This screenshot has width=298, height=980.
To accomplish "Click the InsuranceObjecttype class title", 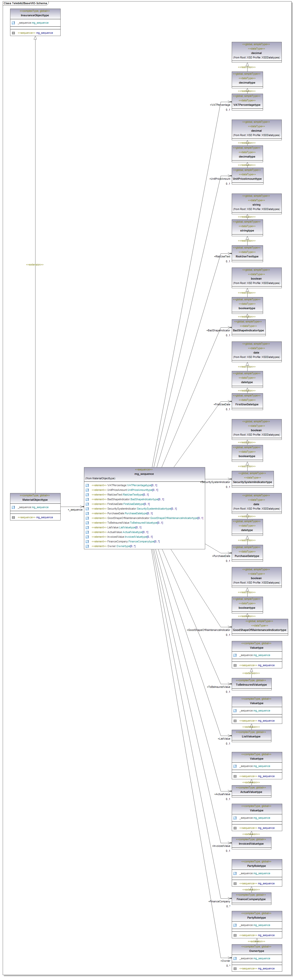I will pyautogui.click(x=35, y=16).
